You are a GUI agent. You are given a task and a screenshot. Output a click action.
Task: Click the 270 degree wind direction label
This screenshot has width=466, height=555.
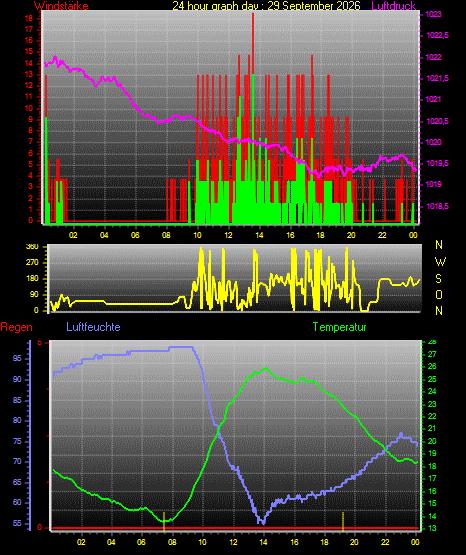(32, 263)
